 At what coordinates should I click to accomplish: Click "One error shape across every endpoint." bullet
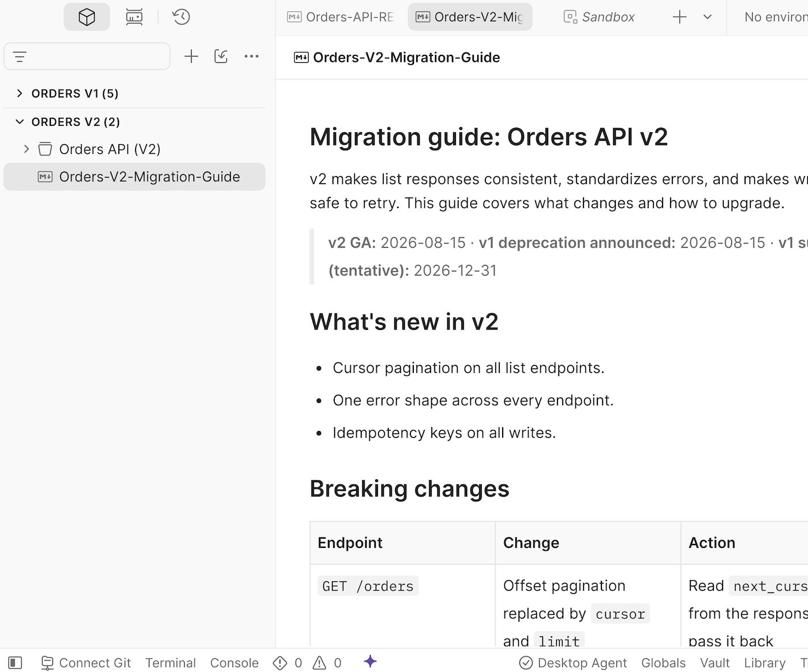tap(473, 400)
